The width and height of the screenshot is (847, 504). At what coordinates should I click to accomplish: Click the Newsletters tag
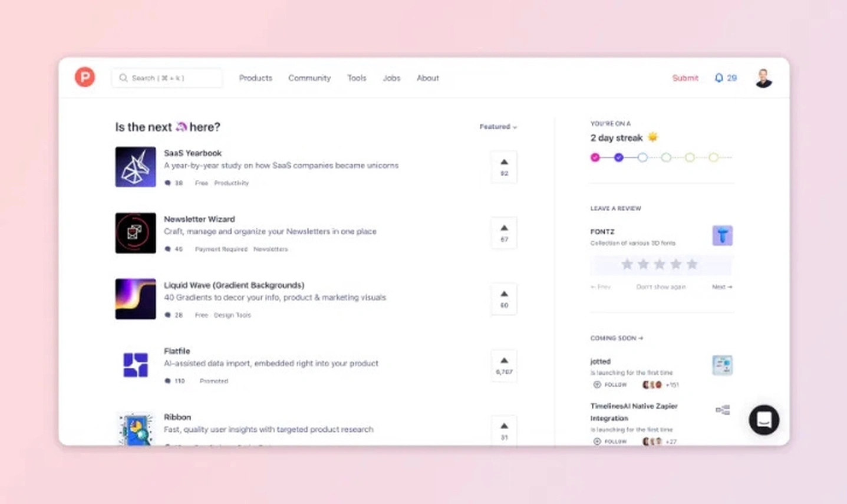pyautogui.click(x=271, y=249)
